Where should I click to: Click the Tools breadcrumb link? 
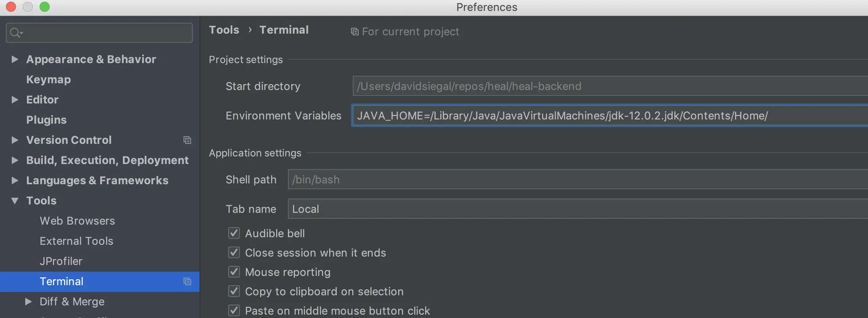[224, 30]
